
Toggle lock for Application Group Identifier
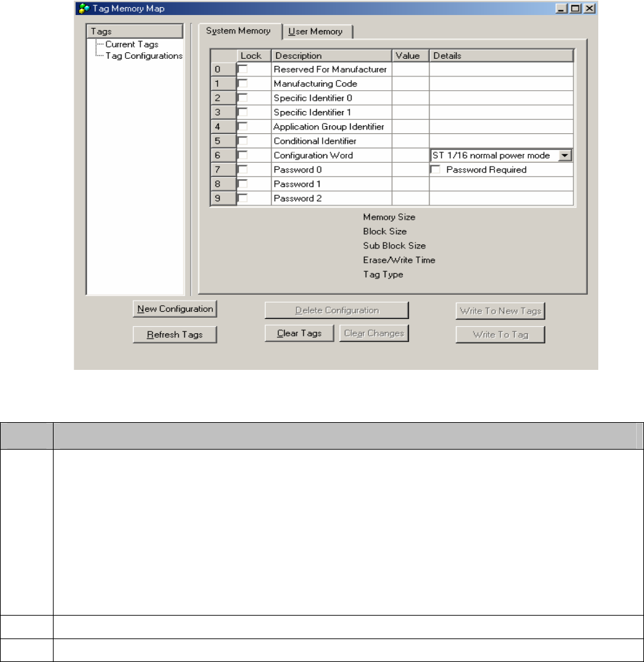[x=243, y=127]
